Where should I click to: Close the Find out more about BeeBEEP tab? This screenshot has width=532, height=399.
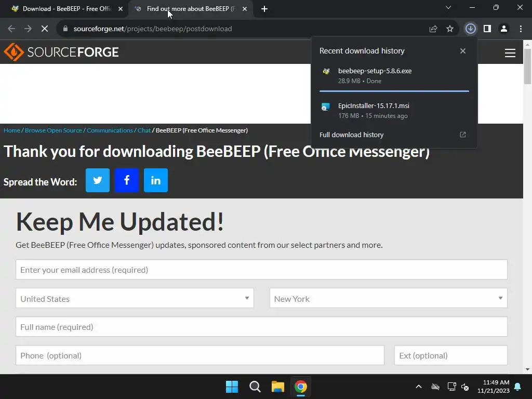[245, 9]
